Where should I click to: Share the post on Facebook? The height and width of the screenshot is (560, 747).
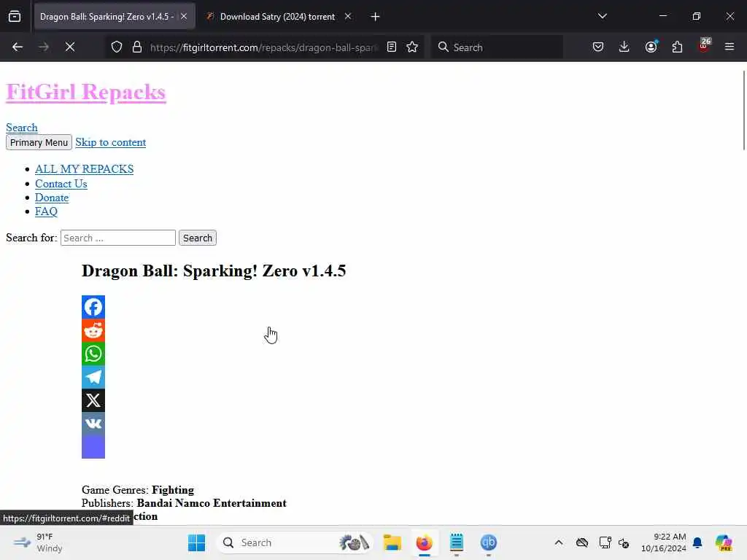pos(93,307)
